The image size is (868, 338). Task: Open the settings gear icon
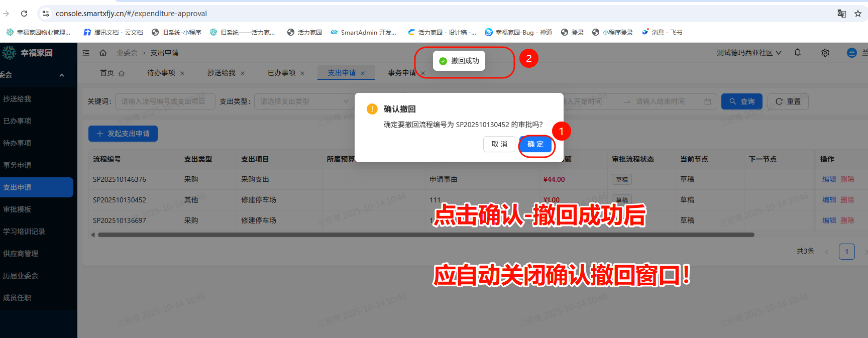point(825,53)
